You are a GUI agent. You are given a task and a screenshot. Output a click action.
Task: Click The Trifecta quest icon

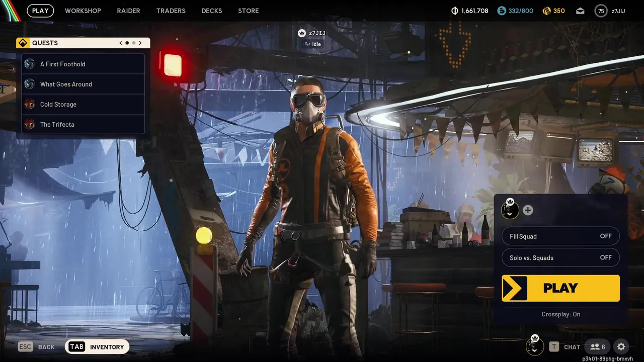pyautogui.click(x=30, y=124)
